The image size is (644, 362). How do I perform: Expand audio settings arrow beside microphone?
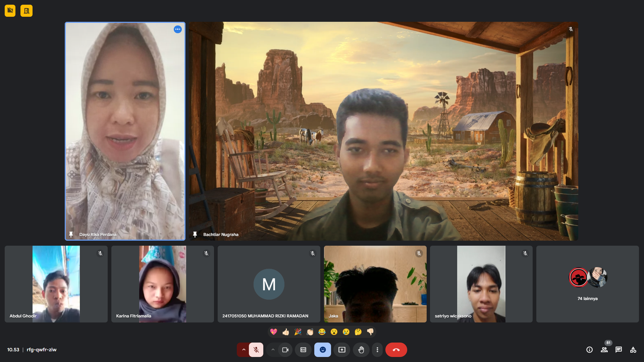(244, 350)
